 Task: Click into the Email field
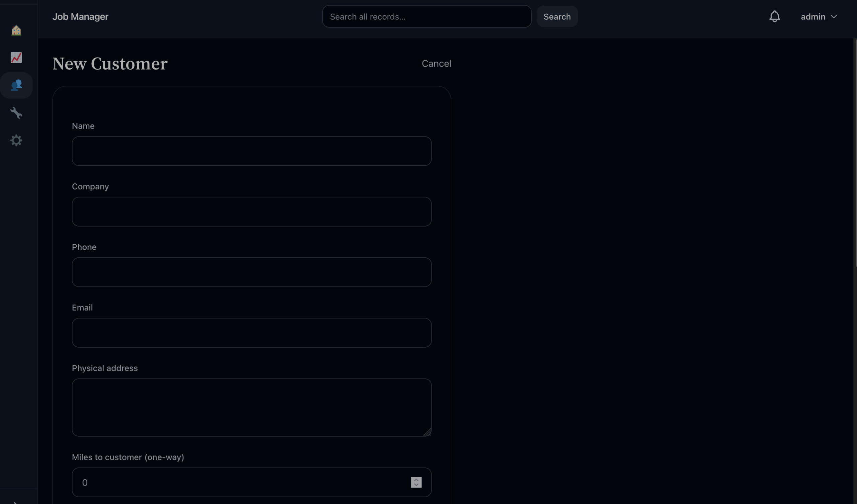pyautogui.click(x=251, y=333)
